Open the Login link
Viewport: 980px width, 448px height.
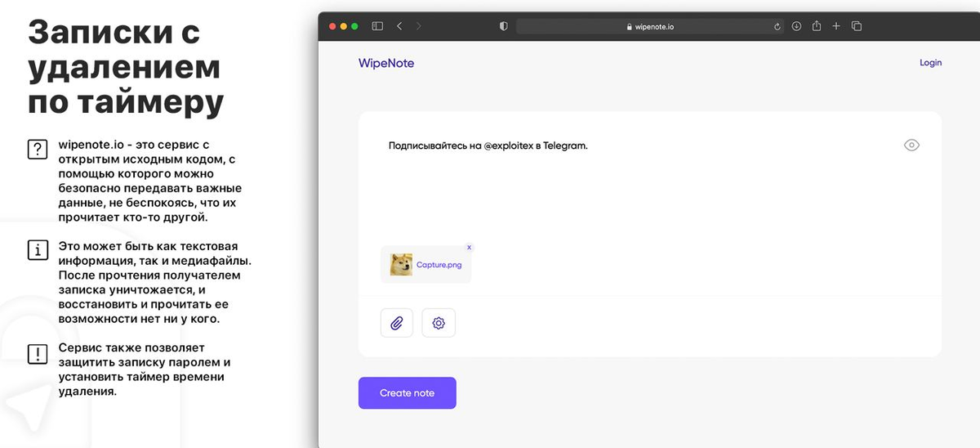click(930, 63)
